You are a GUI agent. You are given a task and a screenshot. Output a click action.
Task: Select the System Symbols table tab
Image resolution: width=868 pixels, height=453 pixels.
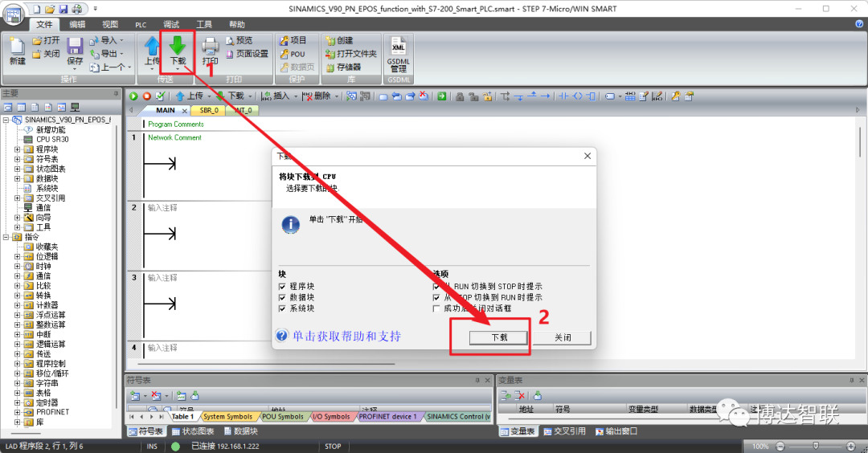click(227, 417)
